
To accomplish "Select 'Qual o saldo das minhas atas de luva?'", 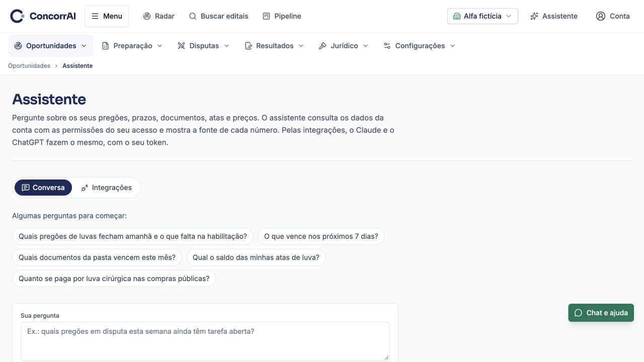I will [256, 257].
